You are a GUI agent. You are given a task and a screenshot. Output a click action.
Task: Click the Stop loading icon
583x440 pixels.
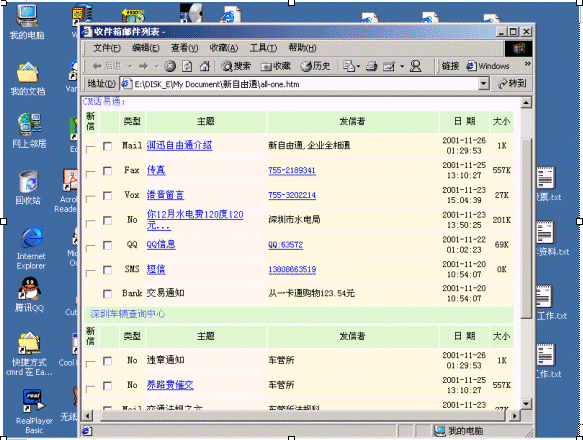pyautogui.click(x=170, y=66)
